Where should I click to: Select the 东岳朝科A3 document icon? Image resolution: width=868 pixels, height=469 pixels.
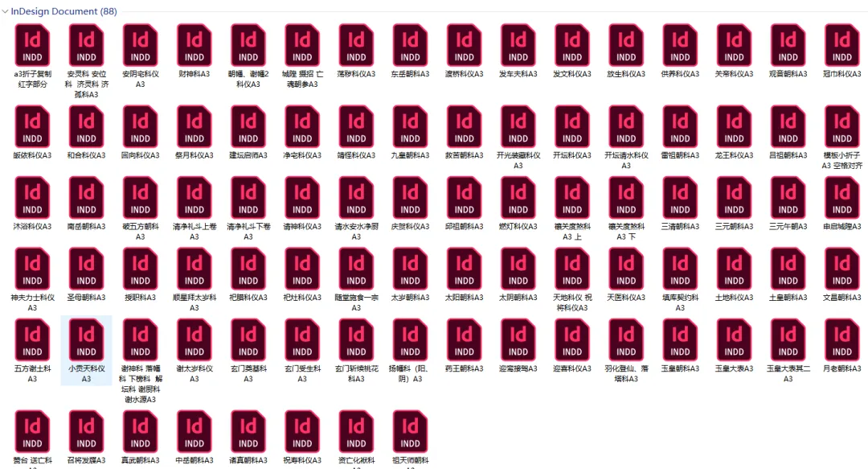410,45
